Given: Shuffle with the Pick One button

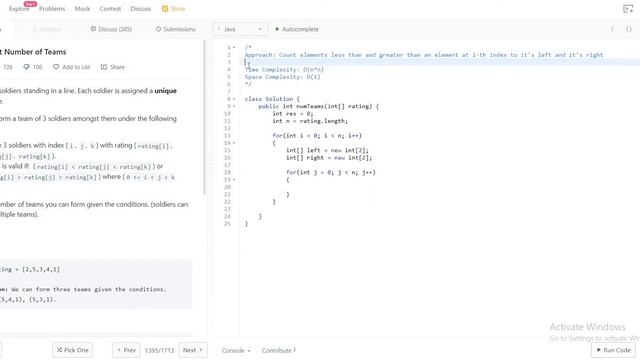Looking at the screenshot, I should [73, 350].
